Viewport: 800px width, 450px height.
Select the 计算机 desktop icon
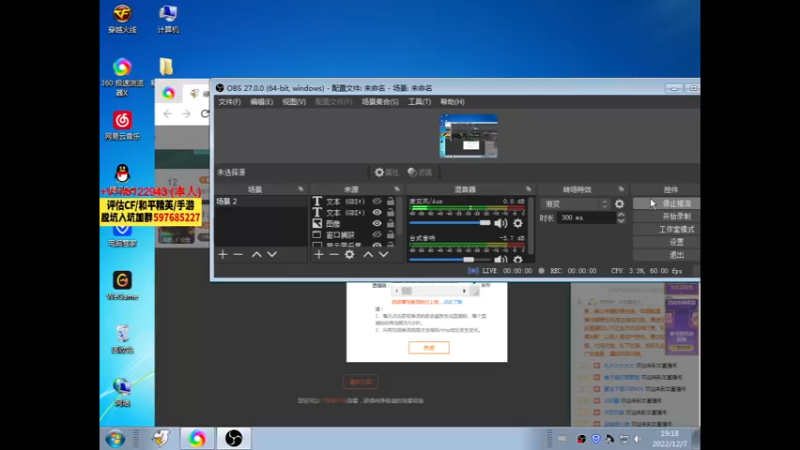(x=168, y=18)
